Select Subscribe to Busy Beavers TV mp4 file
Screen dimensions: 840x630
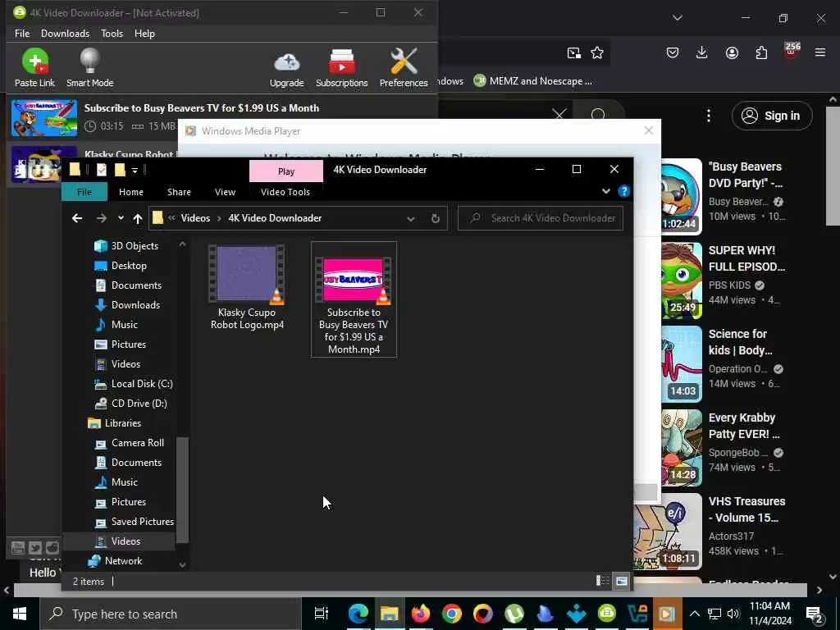coord(354,299)
